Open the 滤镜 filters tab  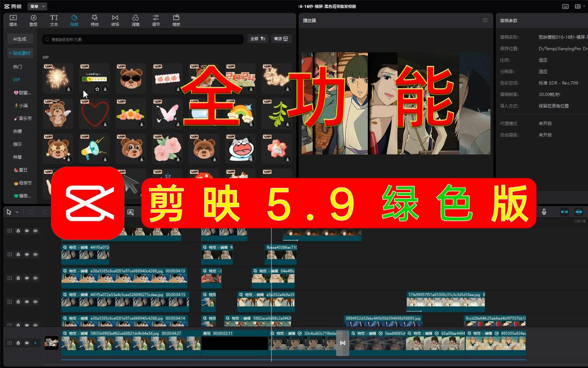135,20
